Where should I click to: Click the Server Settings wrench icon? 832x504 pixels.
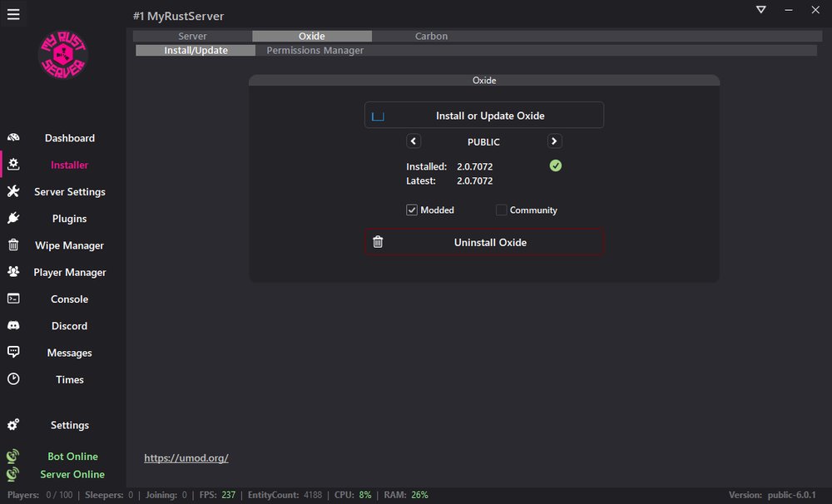[13, 191]
